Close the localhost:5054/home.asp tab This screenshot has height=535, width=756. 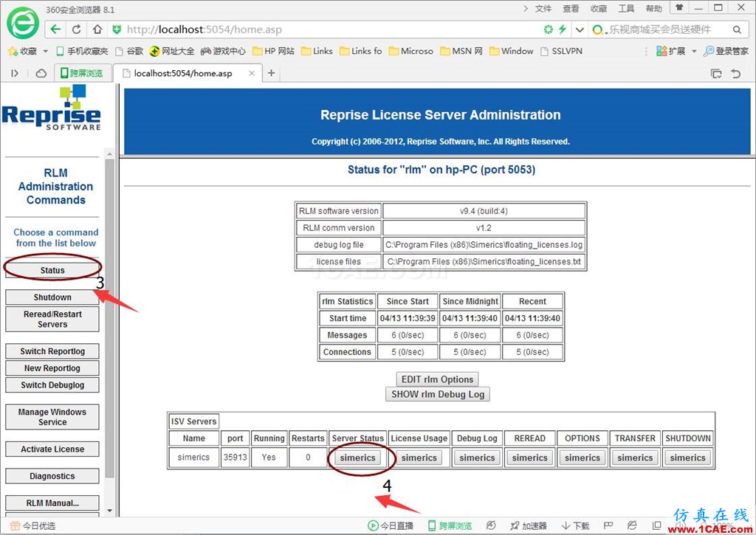(251, 73)
